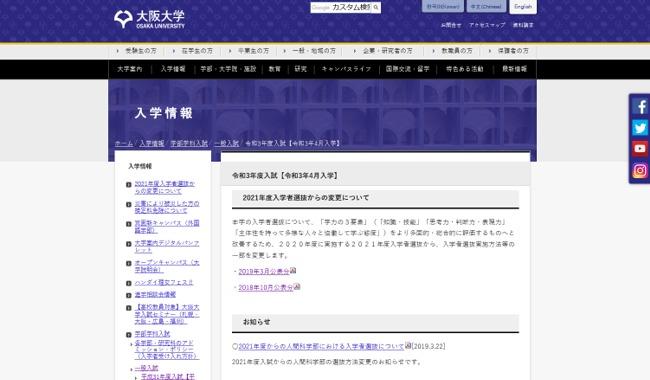Open sidebar link 2021年度入学者選抜からの変更について
Screen dimensions: 650x380
click(x=164, y=187)
